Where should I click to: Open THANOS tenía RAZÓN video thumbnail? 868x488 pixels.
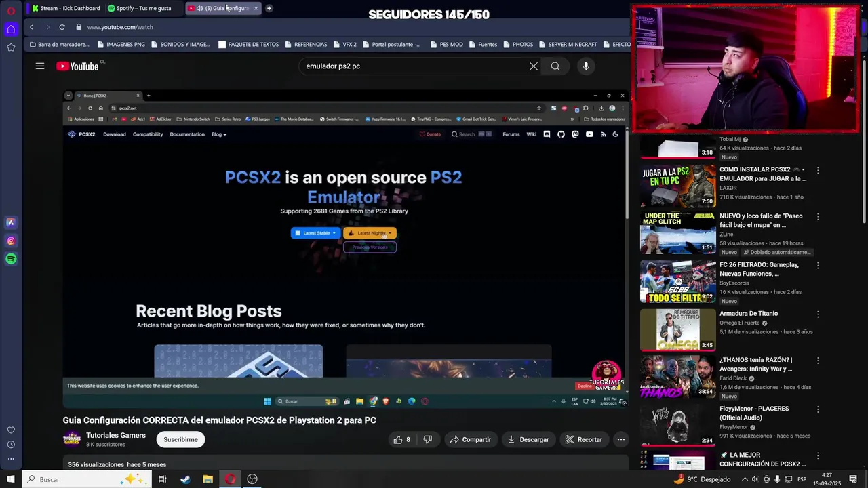coord(678,376)
